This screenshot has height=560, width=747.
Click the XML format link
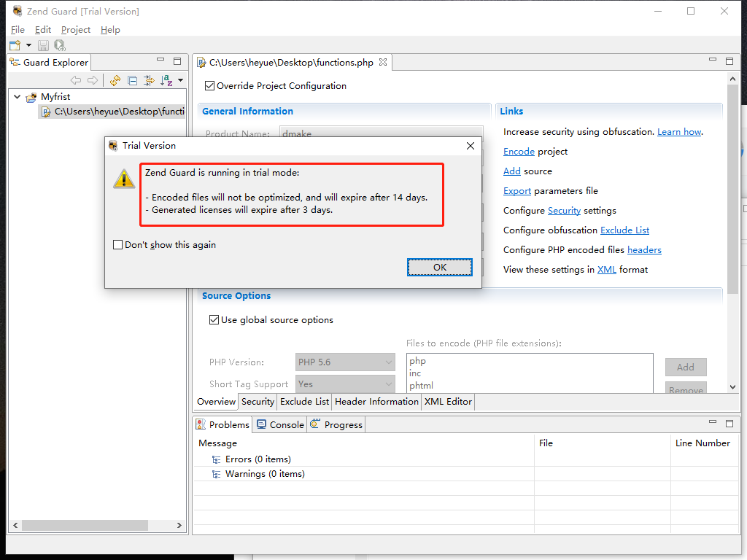(606, 270)
